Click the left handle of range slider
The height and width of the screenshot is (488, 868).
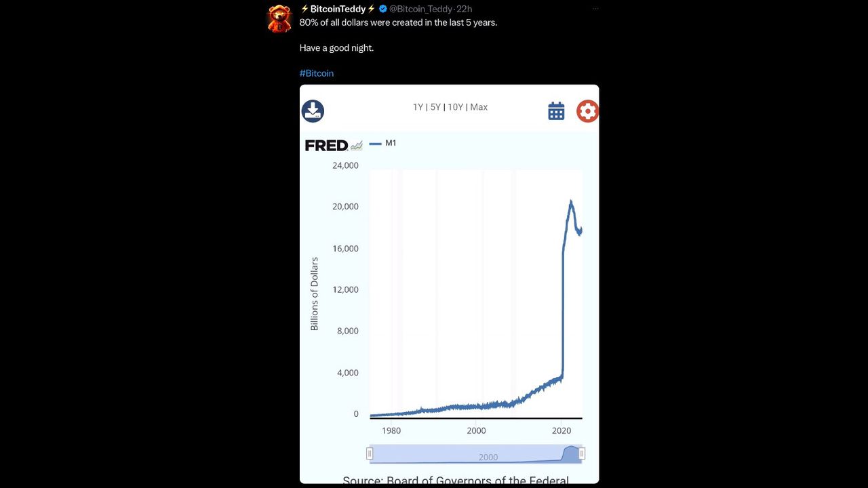[370, 453]
